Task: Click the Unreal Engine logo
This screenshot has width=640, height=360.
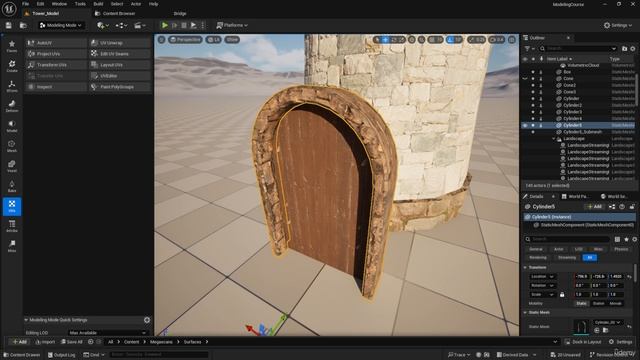Action: coord(9,9)
